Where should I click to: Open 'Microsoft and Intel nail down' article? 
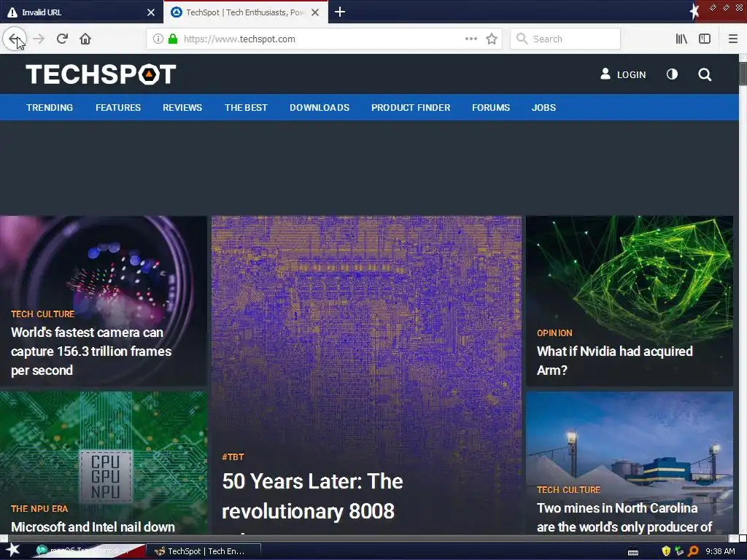pyautogui.click(x=93, y=526)
